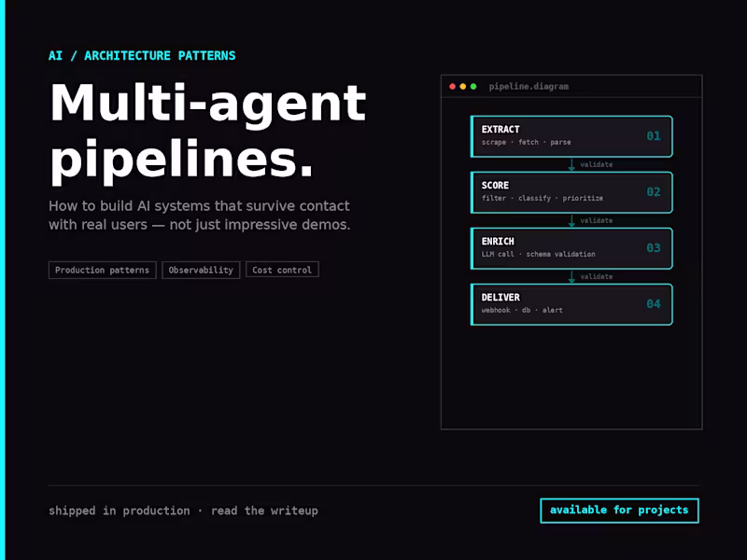The image size is (747, 560).
Task: Select the pipeline.diagram title tab
Action: click(528, 86)
